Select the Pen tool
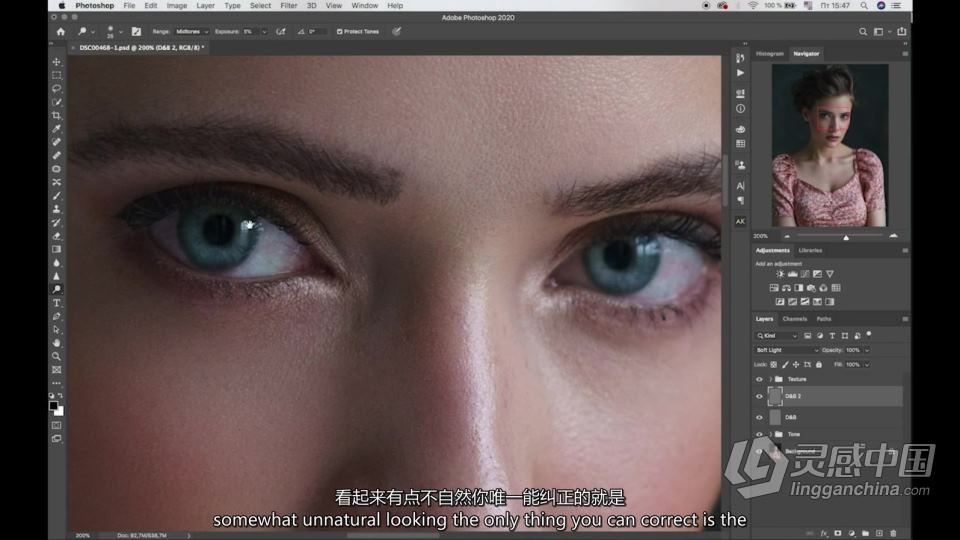The width and height of the screenshot is (960, 540). (x=56, y=317)
